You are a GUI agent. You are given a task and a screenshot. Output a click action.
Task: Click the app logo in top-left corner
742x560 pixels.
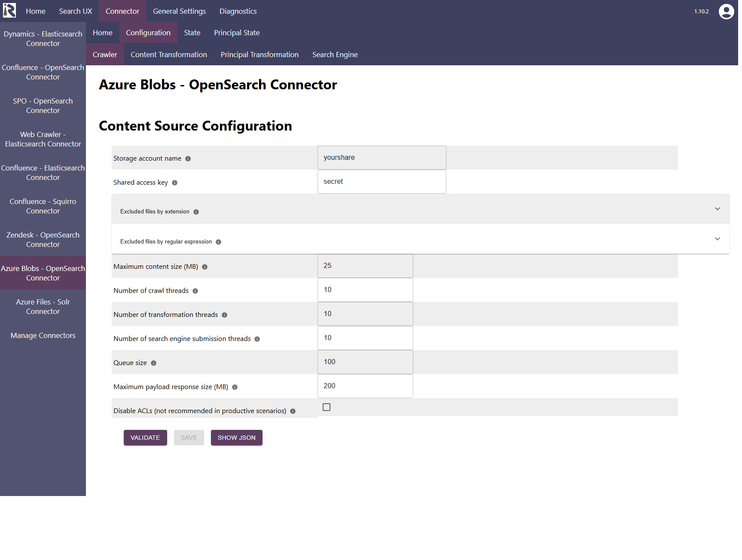point(9,11)
